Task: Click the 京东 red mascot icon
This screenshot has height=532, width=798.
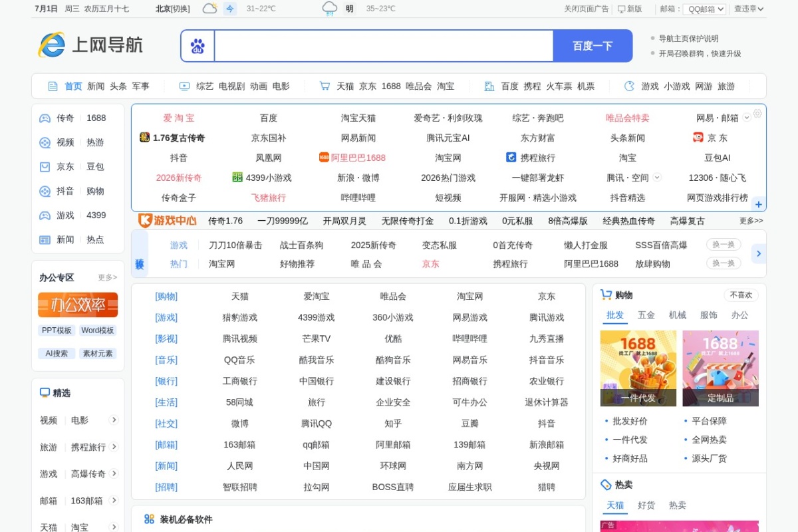Action: 698,138
